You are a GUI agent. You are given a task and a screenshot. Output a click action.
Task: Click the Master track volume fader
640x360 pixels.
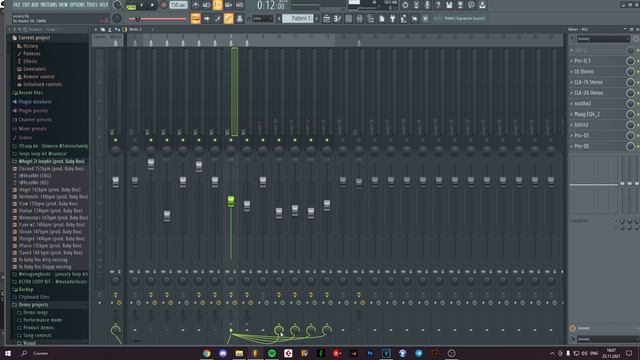[116, 182]
